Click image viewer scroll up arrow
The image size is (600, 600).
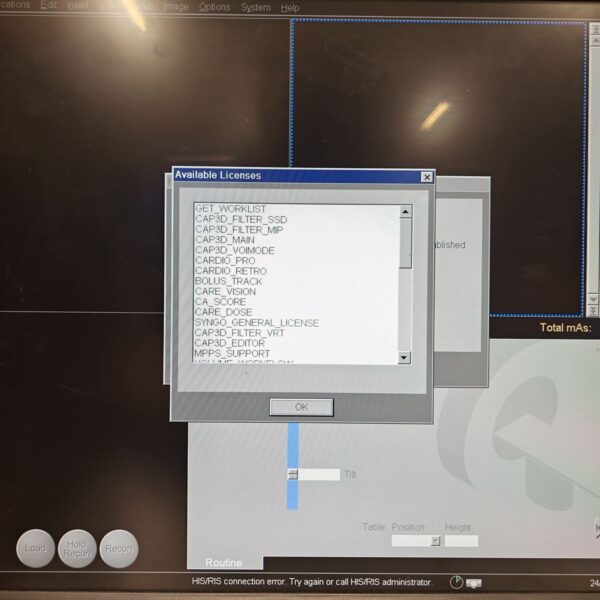(x=595, y=40)
